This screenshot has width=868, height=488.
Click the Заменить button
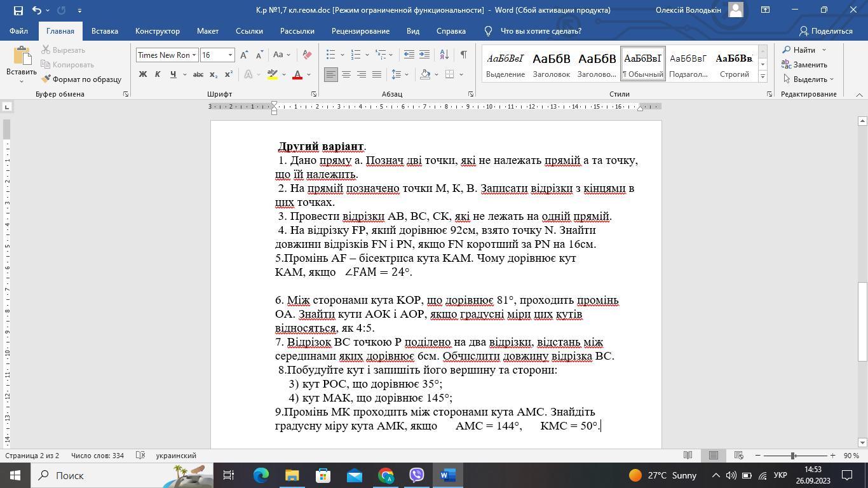point(804,64)
